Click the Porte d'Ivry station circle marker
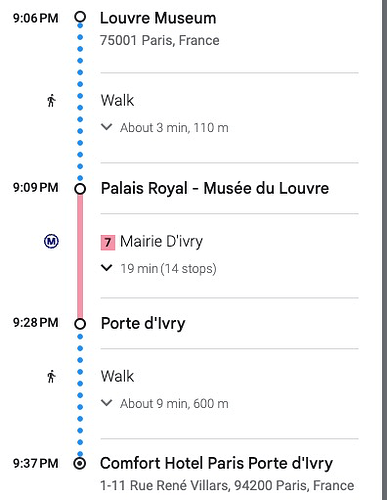The image size is (387, 500). [80, 324]
